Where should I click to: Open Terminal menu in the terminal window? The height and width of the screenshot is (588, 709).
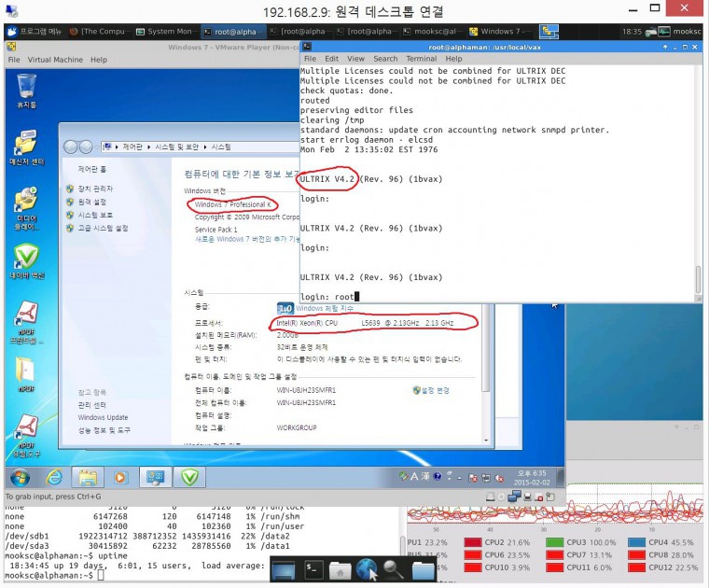(422, 59)
